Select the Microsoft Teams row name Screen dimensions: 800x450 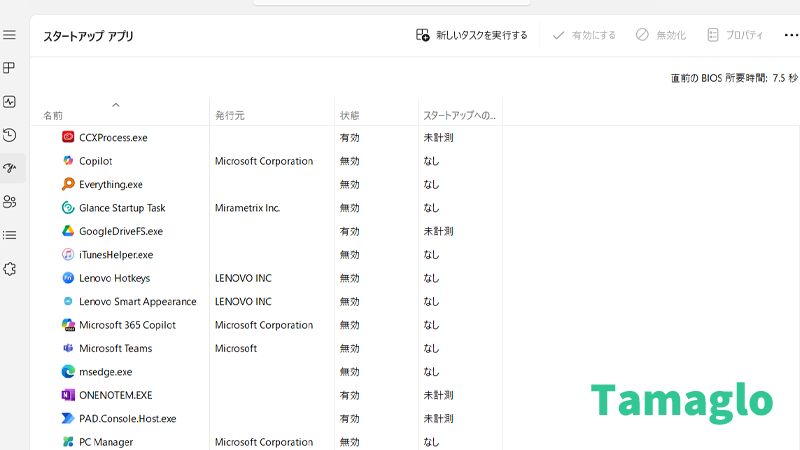115,349
